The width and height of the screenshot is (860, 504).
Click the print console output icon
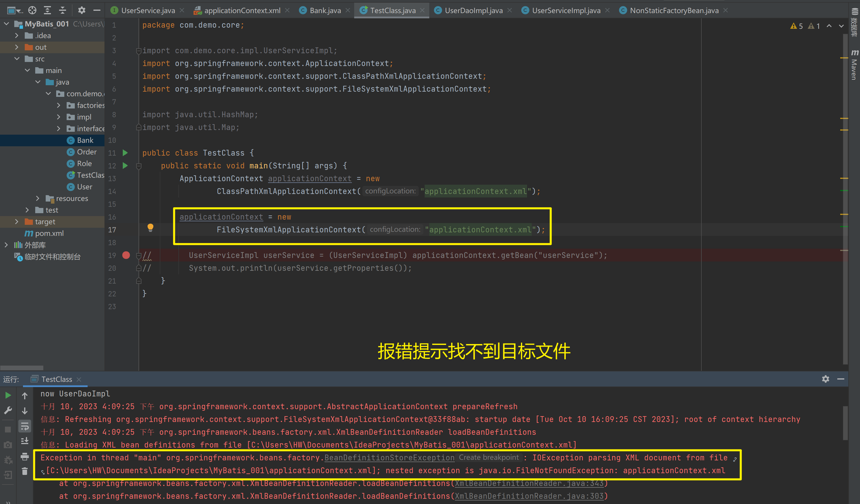[24, 456]
